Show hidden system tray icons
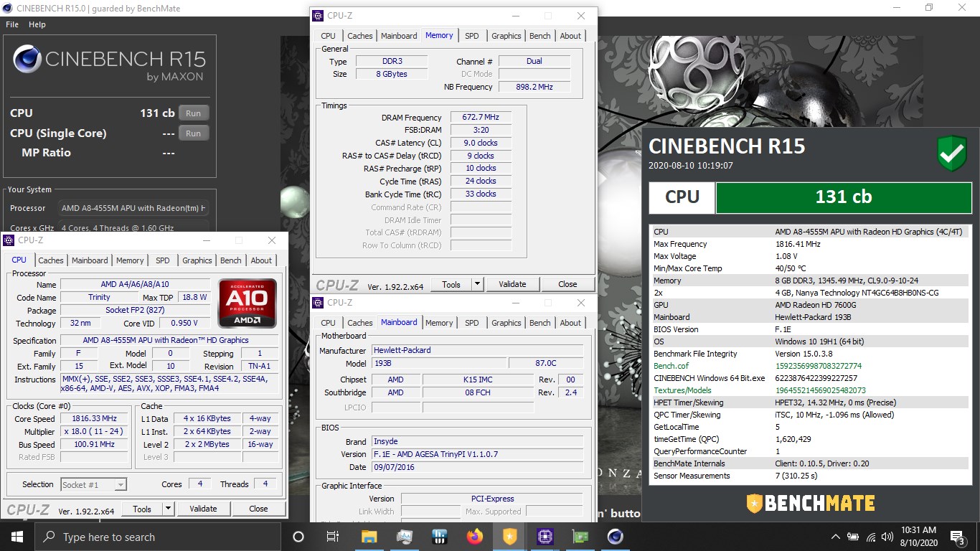 (836, 537)
